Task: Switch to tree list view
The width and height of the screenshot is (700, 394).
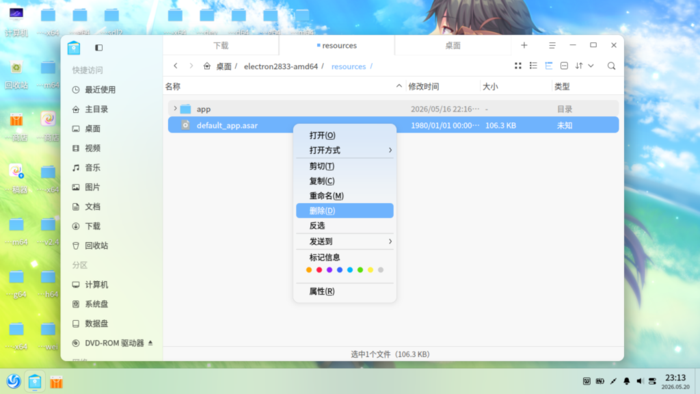Action: tap(549, 66)
